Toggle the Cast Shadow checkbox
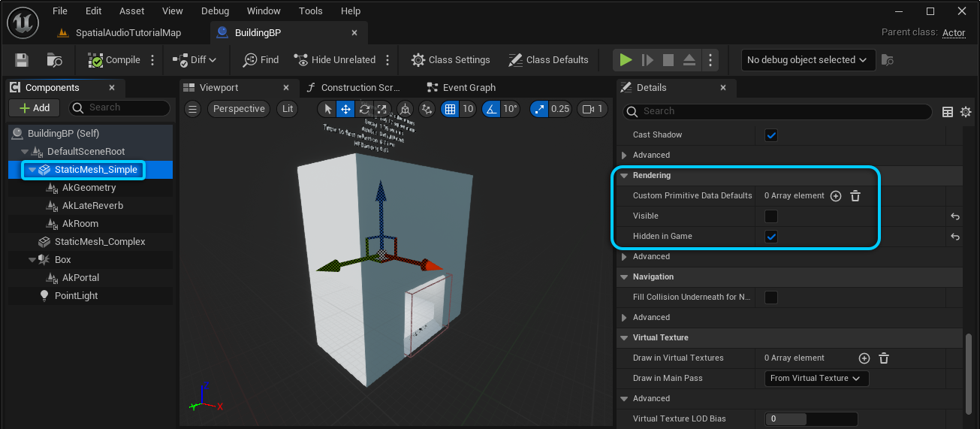This screenshot has height=429, width=980. point(770,135)
